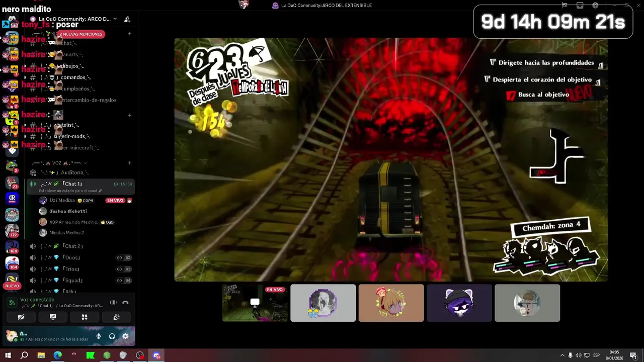Image resolution: width=644 pixels, height=362 pixels.
Task: Open the ESP language switcher
Action: 596,355
